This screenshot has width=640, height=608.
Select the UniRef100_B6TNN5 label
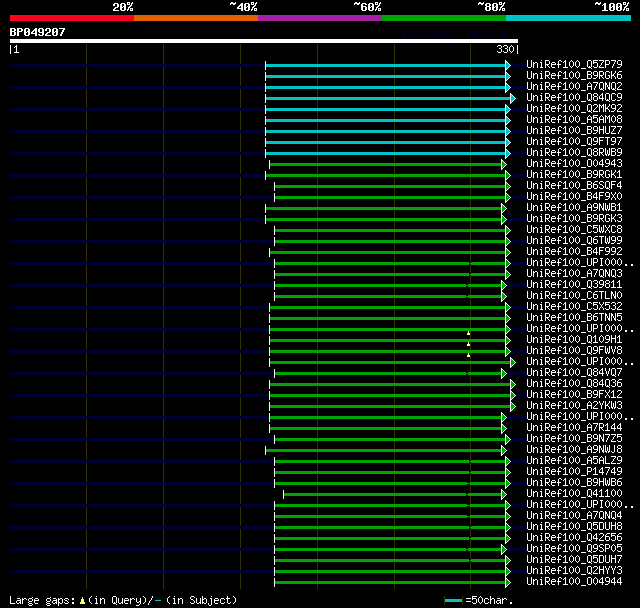[x=574, y=318]
